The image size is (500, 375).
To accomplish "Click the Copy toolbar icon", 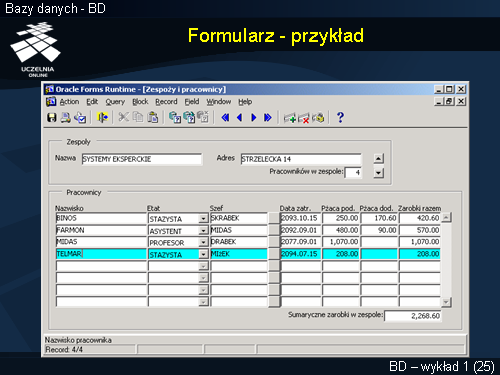I will click(x=138, y=117).
